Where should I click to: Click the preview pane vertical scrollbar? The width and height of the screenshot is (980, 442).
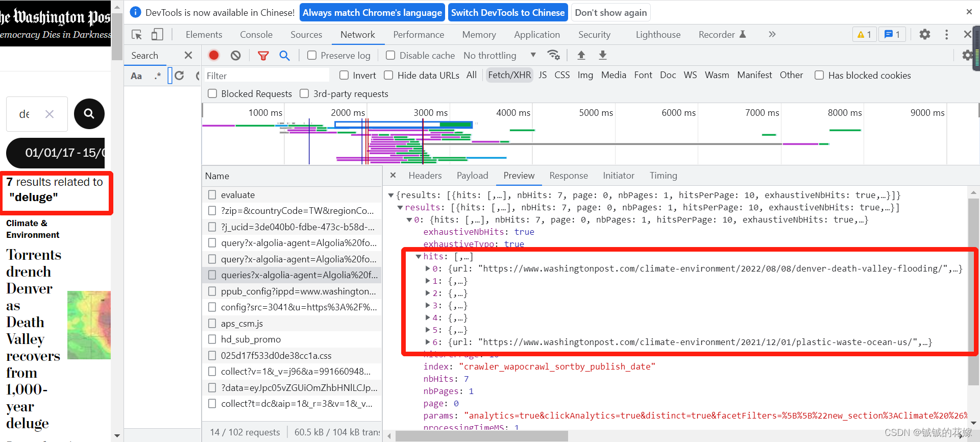[973, 291]
